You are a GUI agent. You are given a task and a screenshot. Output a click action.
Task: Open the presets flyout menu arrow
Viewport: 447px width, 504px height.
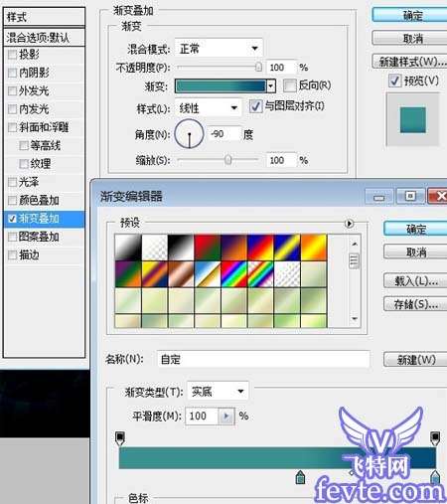tap(349, 224)
